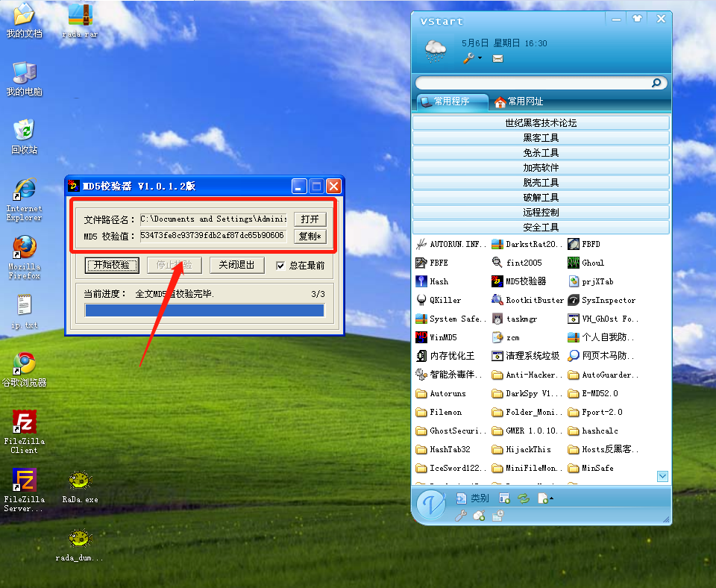Image resolution: width=716 pixels, height=588 pixels.
Task: Open the Autoruns folder in VStart
Action: pyautogui.click(x=441, y=393)
